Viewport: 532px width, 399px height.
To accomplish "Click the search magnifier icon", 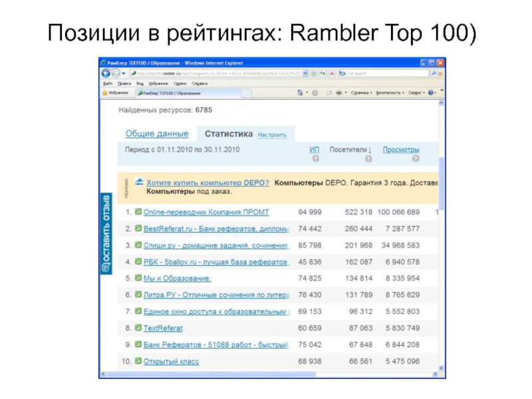I will coord(434,73).
